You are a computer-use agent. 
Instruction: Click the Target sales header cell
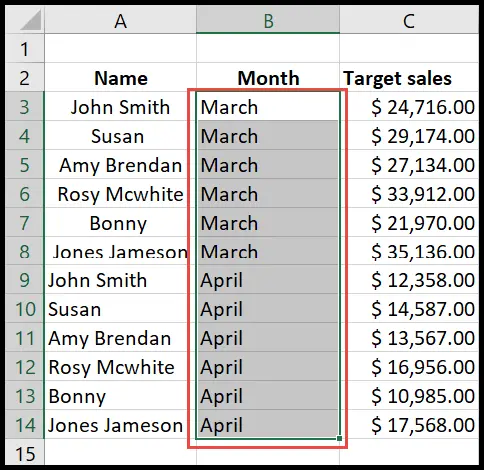point(409,77)
